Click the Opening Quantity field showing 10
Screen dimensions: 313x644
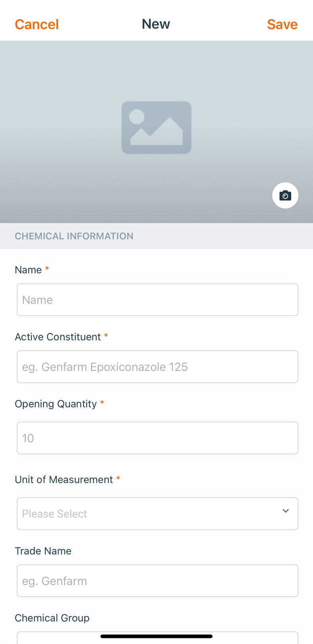157,438
